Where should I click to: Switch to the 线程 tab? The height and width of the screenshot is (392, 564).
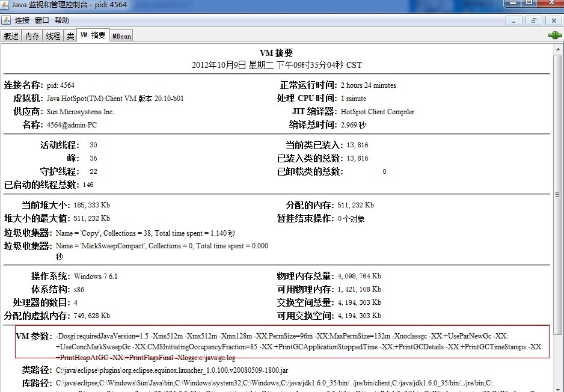coord(53,36)
